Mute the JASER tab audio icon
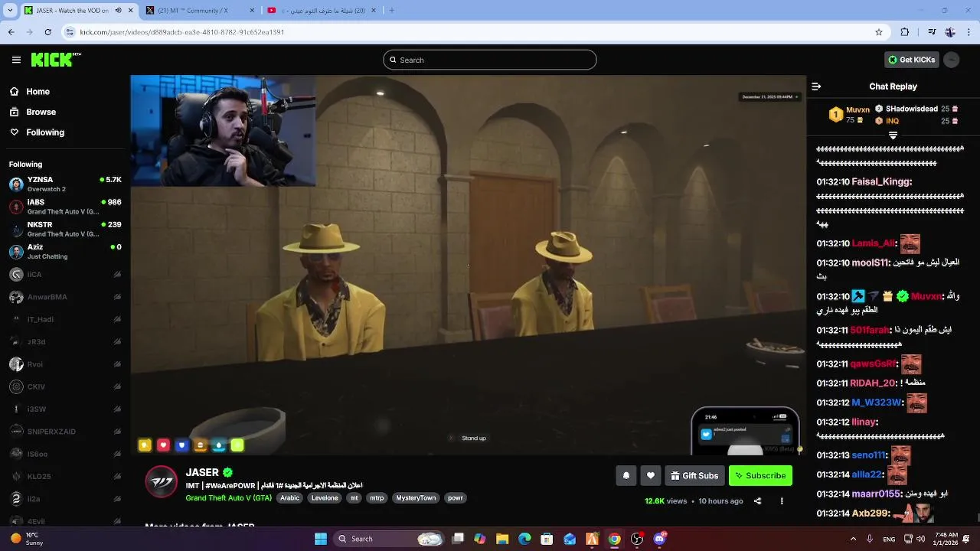980x551 pixels. [x=119, y=11]
